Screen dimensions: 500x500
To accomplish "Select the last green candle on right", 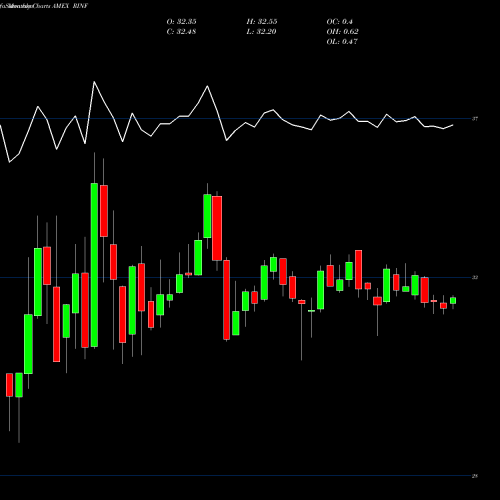I will [453, 301].
